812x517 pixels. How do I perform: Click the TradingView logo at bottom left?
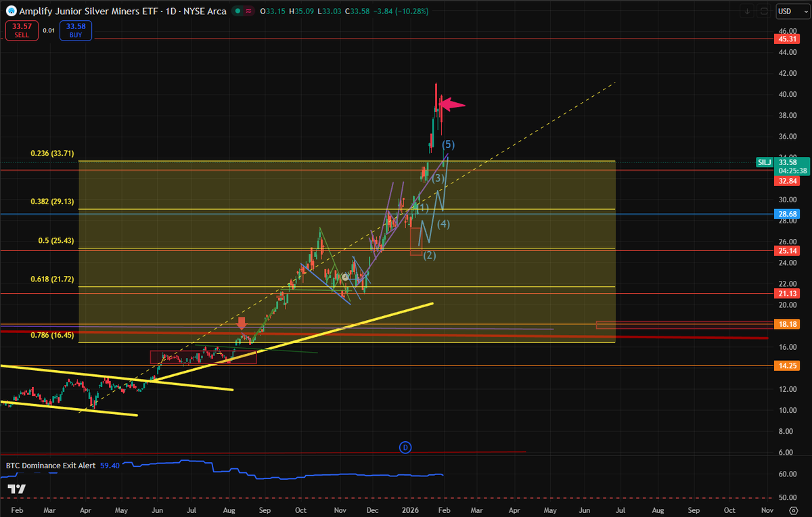click(18, 489)
